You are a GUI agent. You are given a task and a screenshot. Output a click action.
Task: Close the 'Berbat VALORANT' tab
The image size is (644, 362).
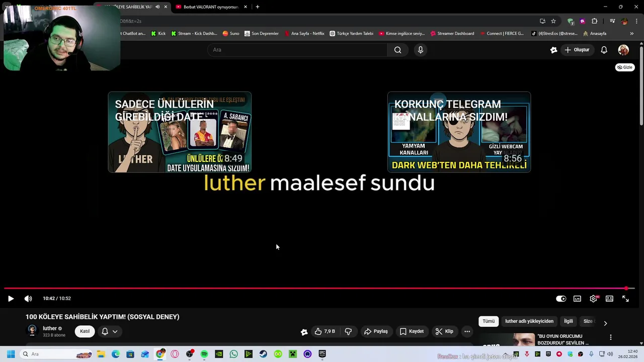point(246,7)
